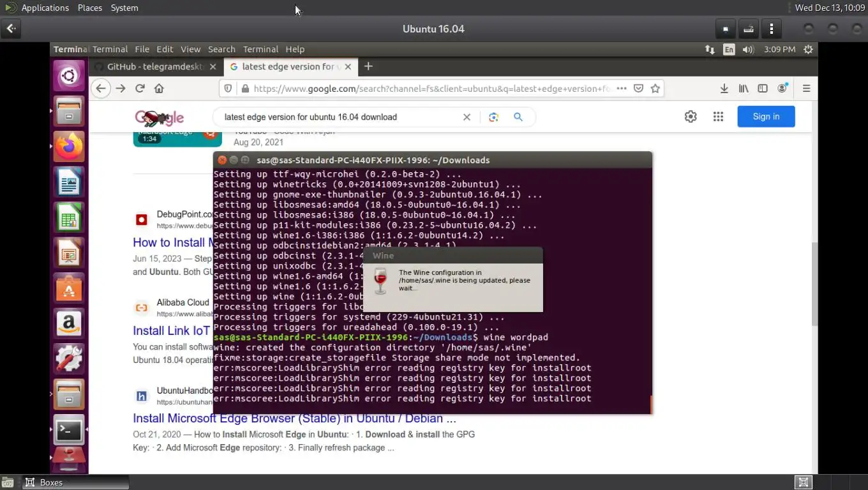Open LibreOffice Calc from the launcher
Screen dimensions: 868x490
69,218
